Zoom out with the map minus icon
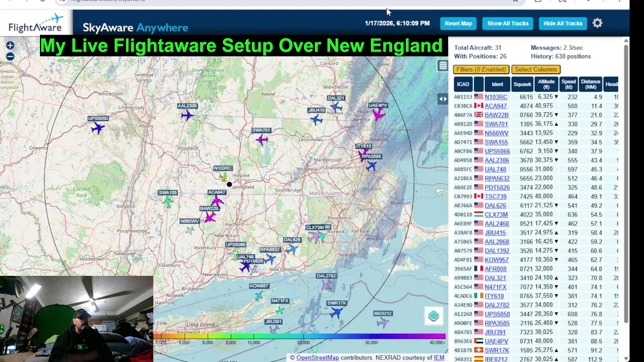Viewport: 644px width, 362px height. (10, 57)
